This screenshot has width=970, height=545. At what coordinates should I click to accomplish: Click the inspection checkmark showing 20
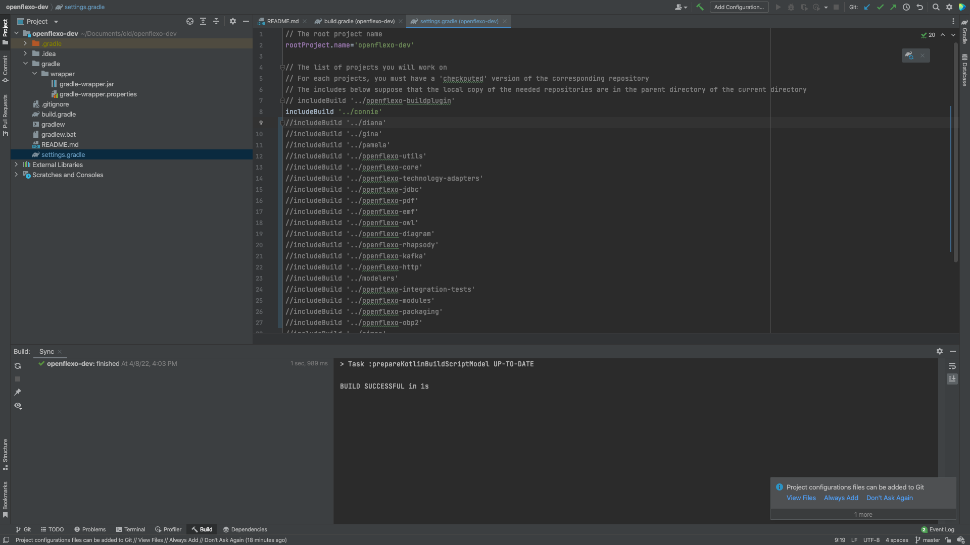click(x=928, y=35)
